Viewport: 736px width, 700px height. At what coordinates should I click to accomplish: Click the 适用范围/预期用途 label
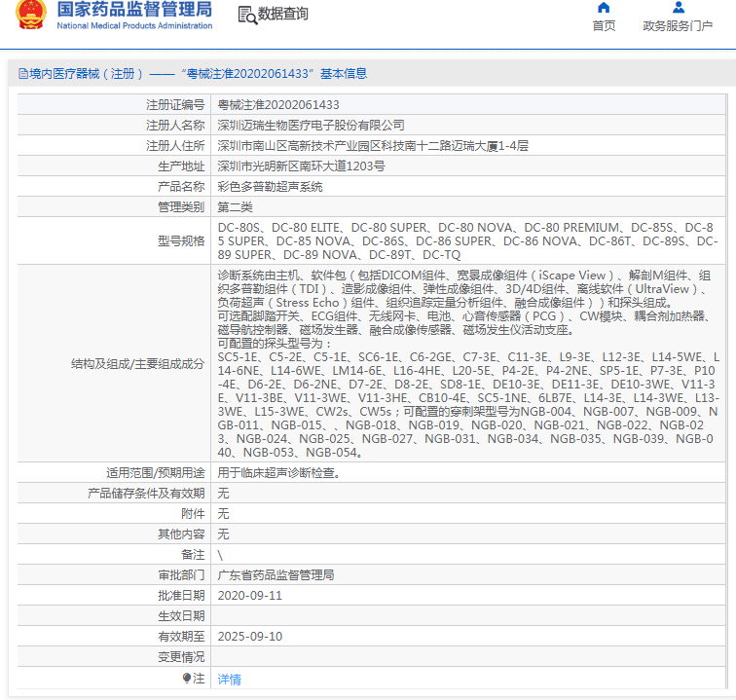click(x=156, y=473)
